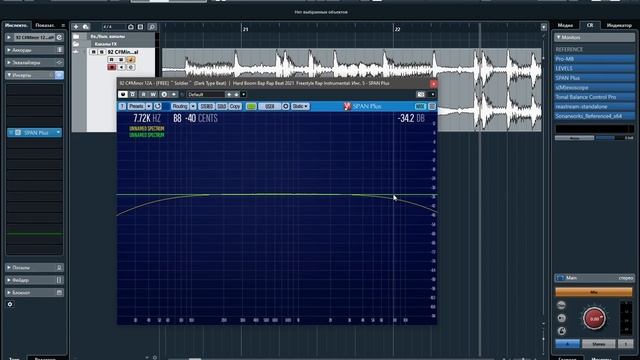Adjust the red Control Room volume knob

click(594, 318)
